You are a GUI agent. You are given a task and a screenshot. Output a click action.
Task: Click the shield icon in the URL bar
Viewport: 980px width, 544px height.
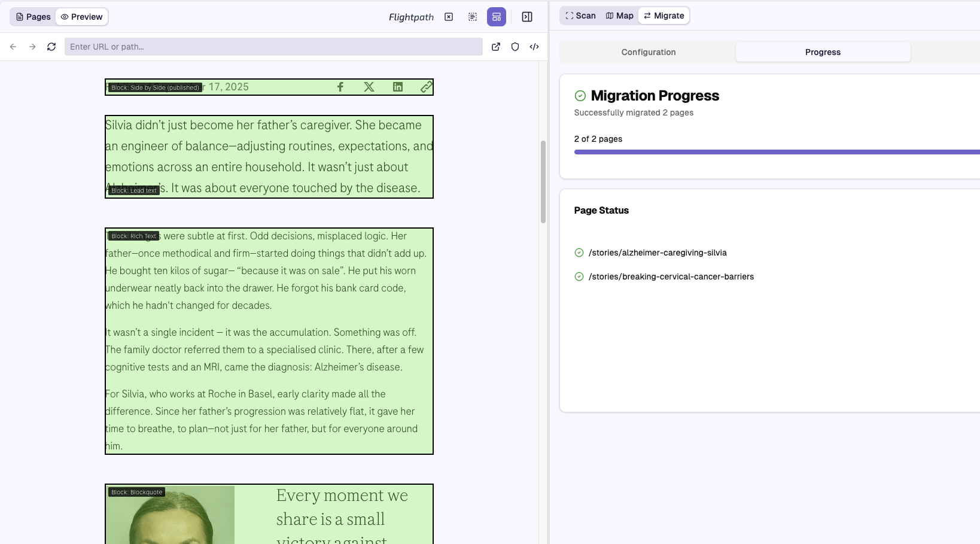[x=515, y=47]
